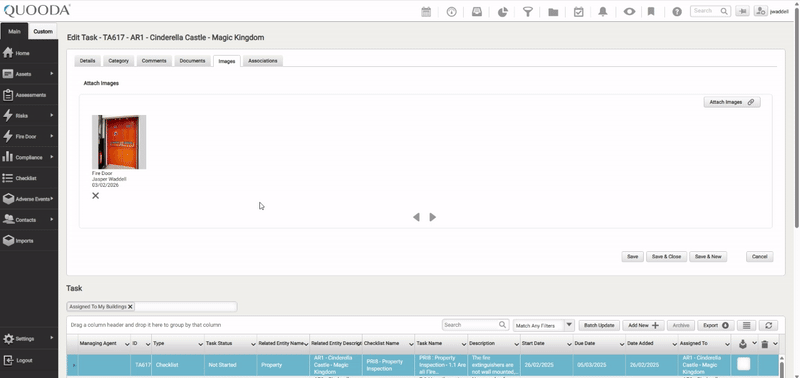The width and height of the screenshot is (800, 378).
Task: Open the Match Any Filters dropdown
Action: 569,325
